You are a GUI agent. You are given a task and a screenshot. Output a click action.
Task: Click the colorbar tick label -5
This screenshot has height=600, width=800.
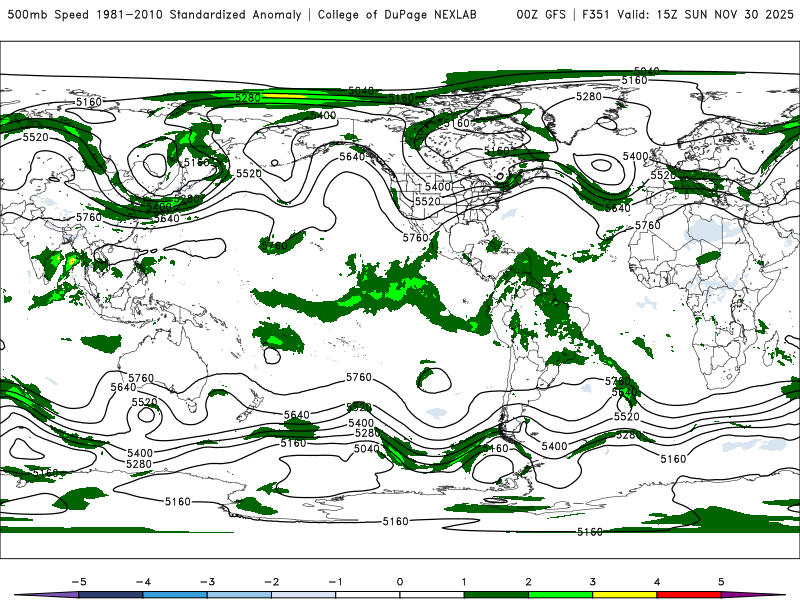pos(79,582)
